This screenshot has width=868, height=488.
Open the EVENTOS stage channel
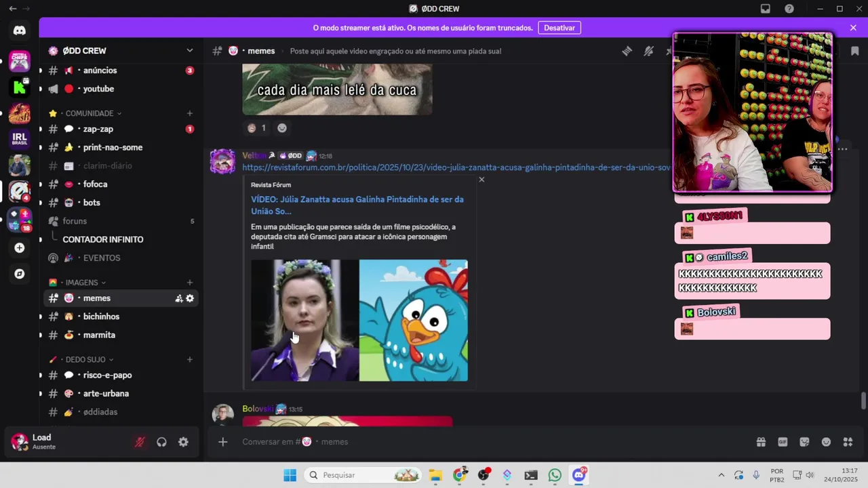[121, 258]
